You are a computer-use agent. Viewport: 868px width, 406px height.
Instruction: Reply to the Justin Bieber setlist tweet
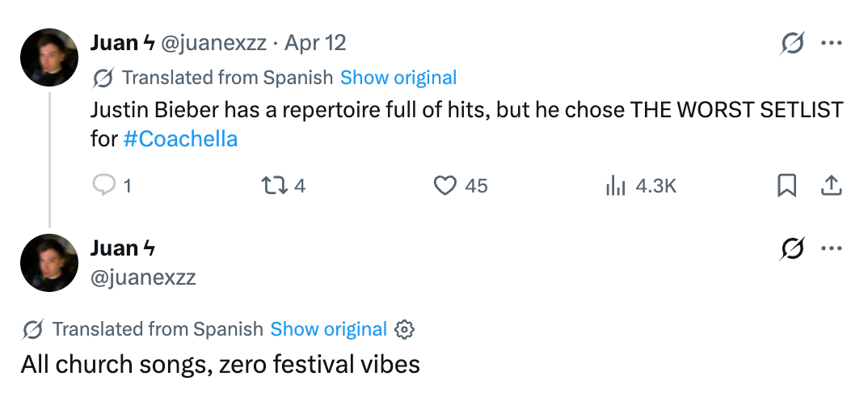coord(105,186)
